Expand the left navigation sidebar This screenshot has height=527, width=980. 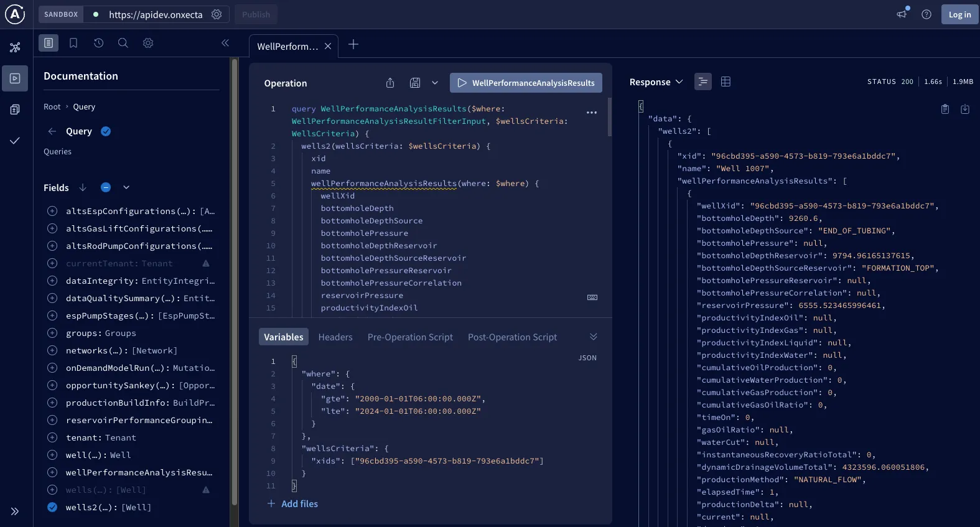click(15, 511)
